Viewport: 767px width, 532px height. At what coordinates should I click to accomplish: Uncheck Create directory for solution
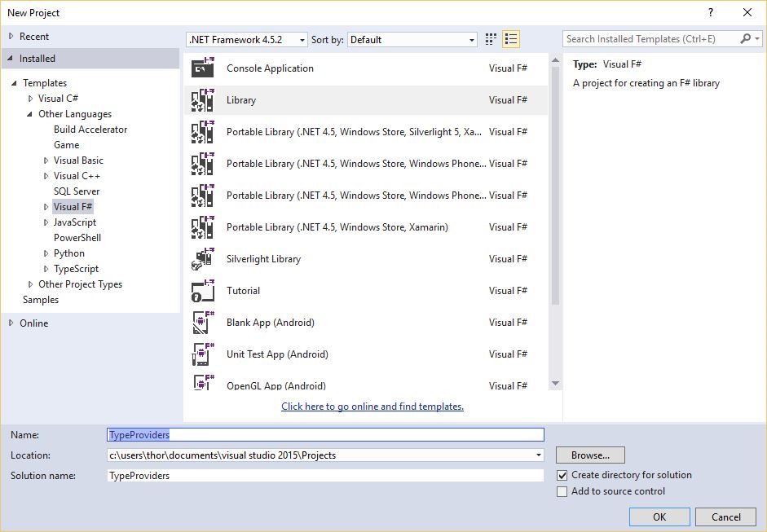tap(562, 475)
